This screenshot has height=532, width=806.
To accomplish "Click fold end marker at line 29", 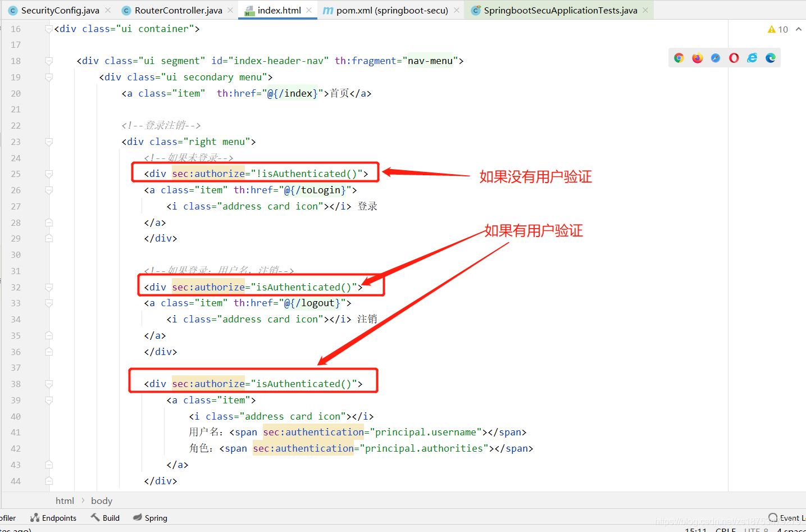I will click(x=49, y=239).
